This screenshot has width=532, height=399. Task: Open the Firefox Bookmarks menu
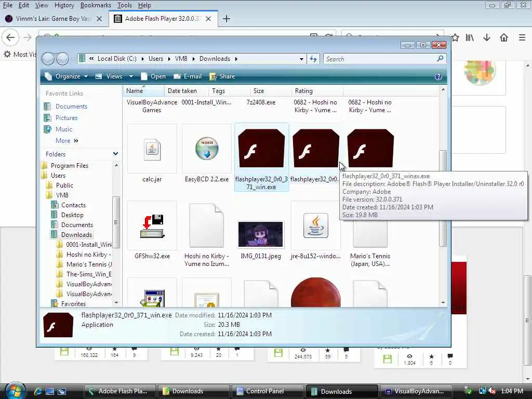96,5
